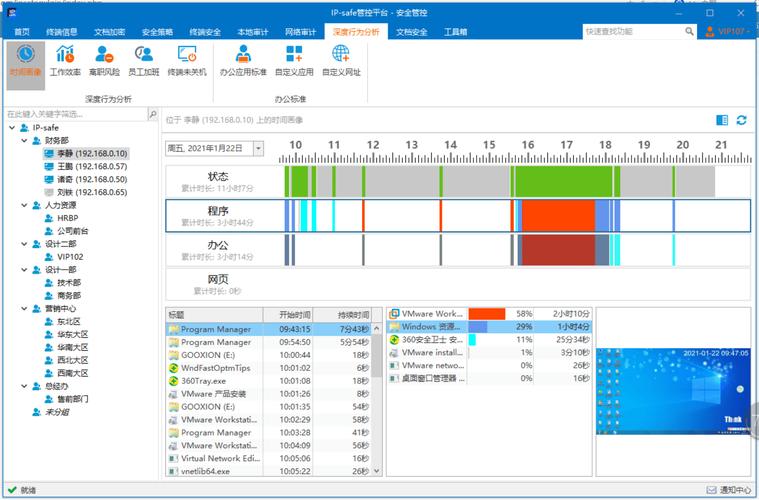Toggle the panel layout icon beside refresh

pyautogui.click(x=722, y=120)
